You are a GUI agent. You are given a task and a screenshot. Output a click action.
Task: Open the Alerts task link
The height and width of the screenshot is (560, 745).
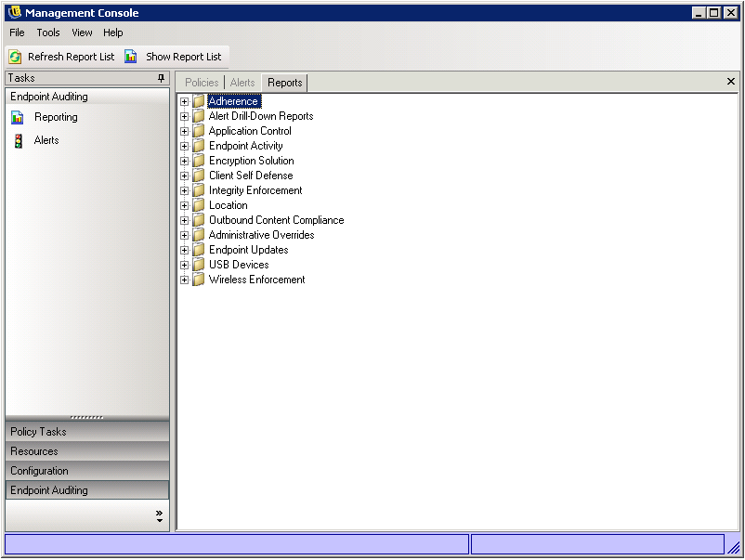coord(46,140)
